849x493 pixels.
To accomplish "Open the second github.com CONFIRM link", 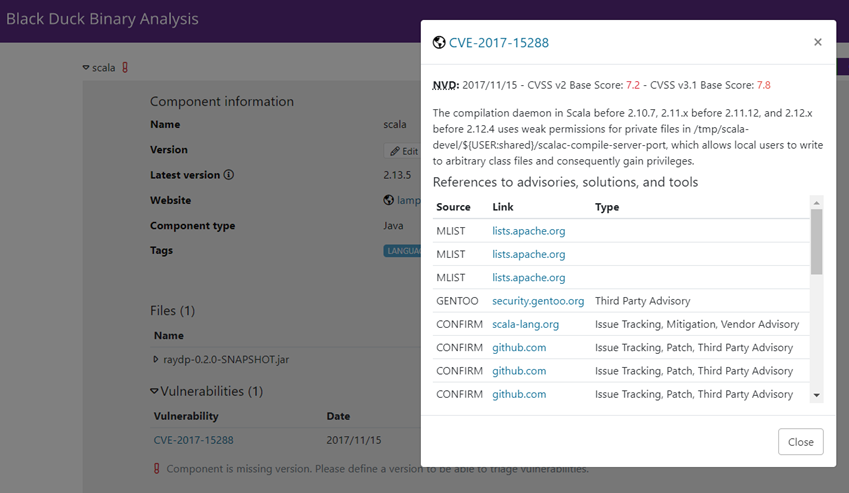I will coord(519,371).
